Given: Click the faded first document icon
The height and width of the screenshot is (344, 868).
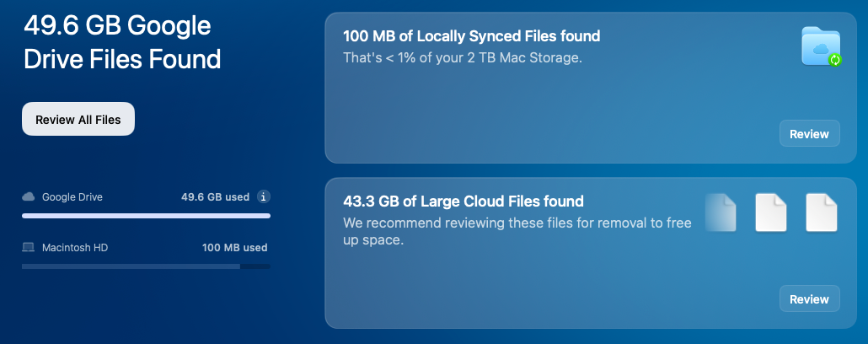Looking at the screenshot, I should point(721,212).
